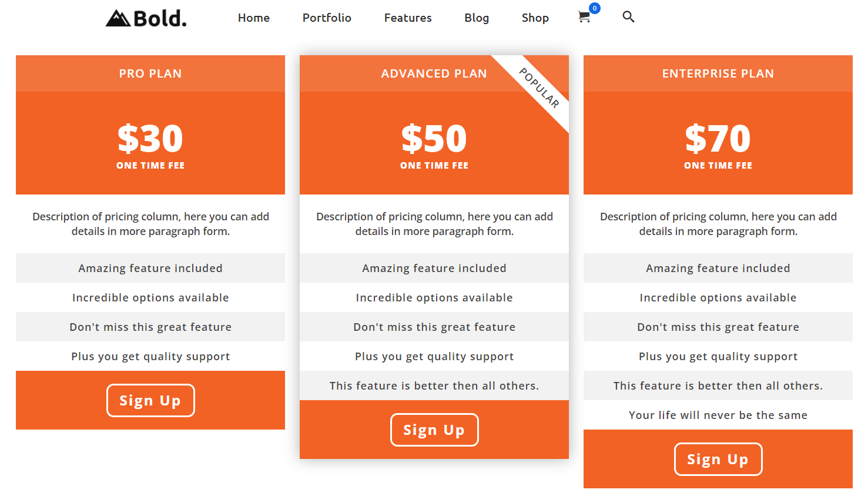Click the $70 Enterprise Plan price
868x503 pixels.
point(718,139)
